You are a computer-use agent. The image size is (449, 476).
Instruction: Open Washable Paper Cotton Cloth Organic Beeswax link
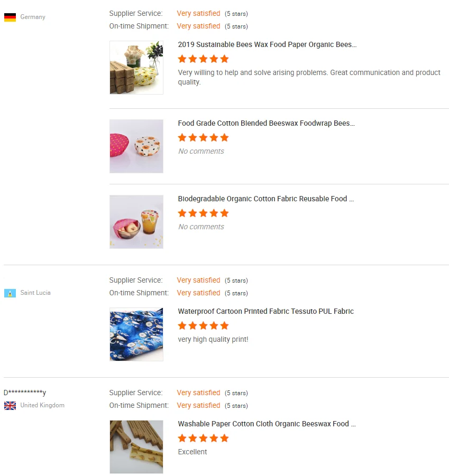coord(267,424)
